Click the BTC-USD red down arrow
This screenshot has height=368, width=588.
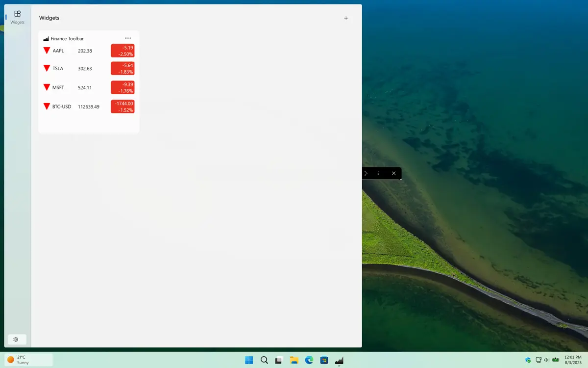pos(47,106)
